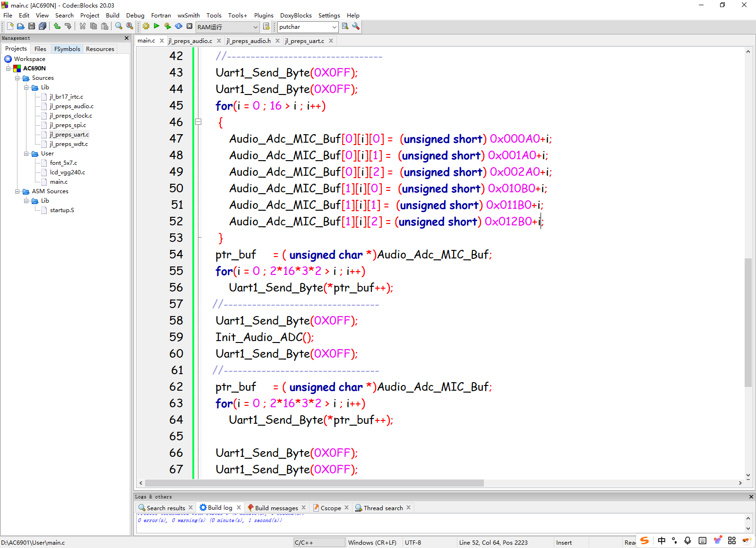756x548 pixels.
Task: Close the Logs & others panel
Action: coord(751,497)
